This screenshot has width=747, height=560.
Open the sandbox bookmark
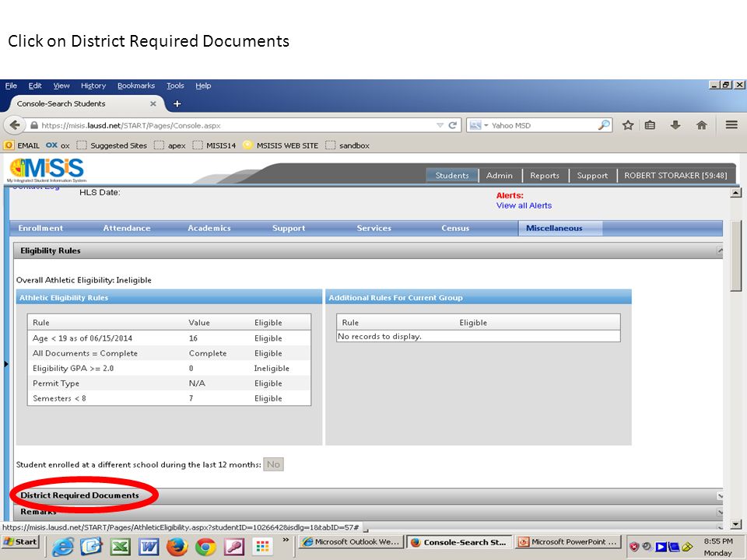348,145
